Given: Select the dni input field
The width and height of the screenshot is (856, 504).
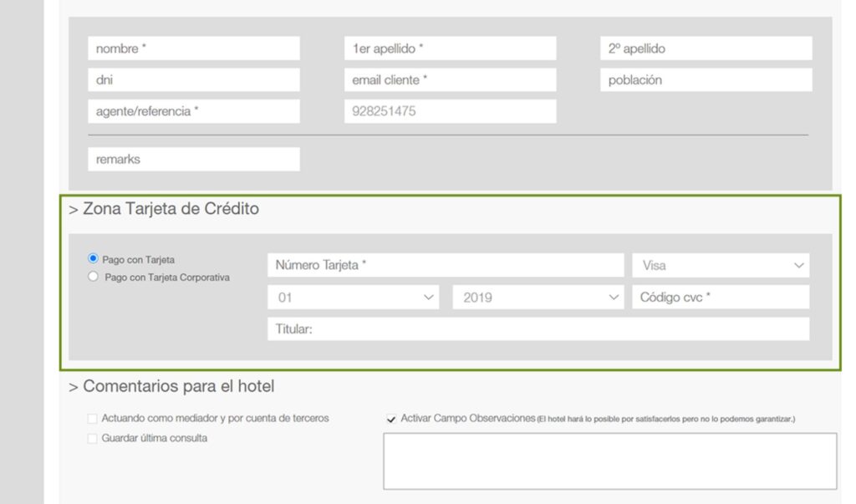Looking at the screenshot, I should click(x=193, y=80).
